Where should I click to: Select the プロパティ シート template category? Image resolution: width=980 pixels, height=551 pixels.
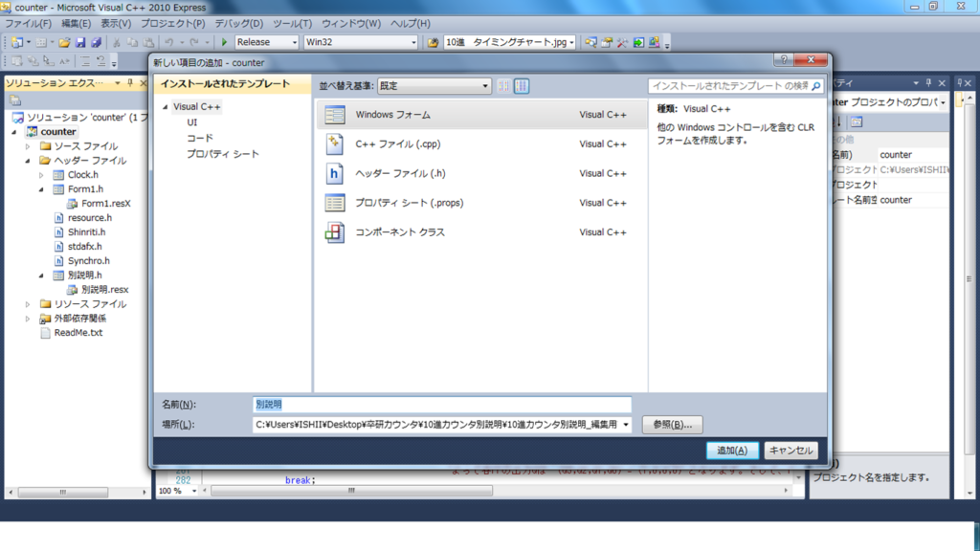point(222,154)
